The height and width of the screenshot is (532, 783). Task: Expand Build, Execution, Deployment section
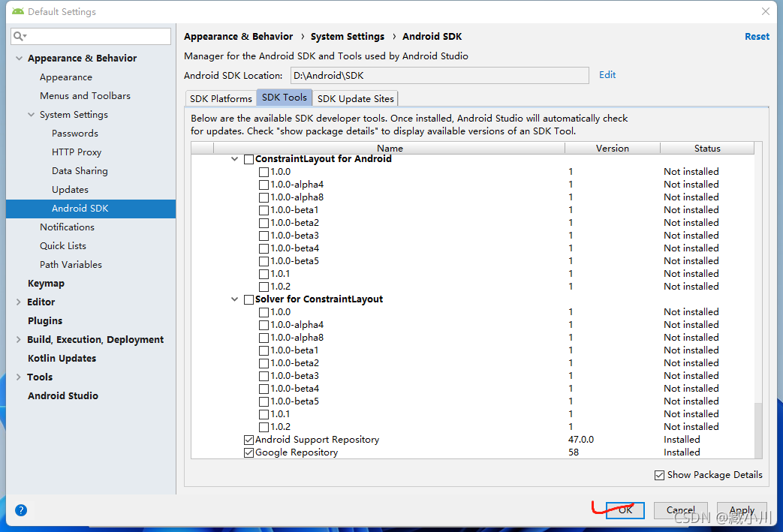[19, 339]
